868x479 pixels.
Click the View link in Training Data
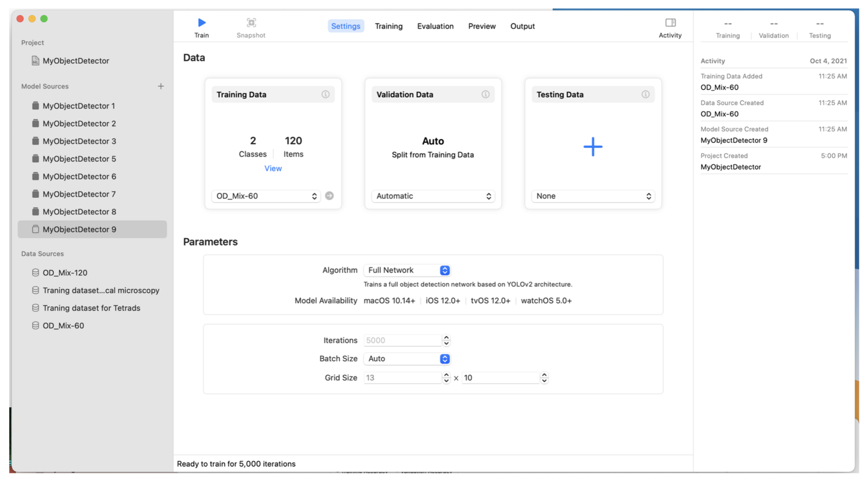coord(273,168)
